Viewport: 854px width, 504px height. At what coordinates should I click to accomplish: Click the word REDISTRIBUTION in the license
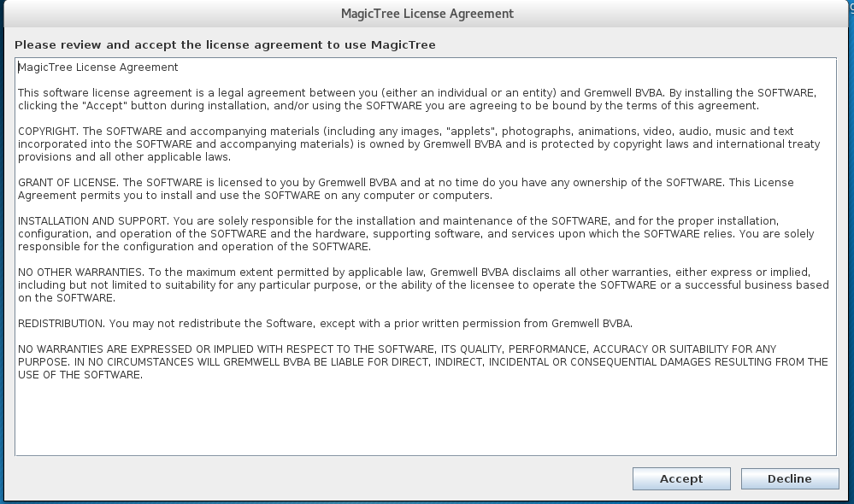(x=61, y=323)
